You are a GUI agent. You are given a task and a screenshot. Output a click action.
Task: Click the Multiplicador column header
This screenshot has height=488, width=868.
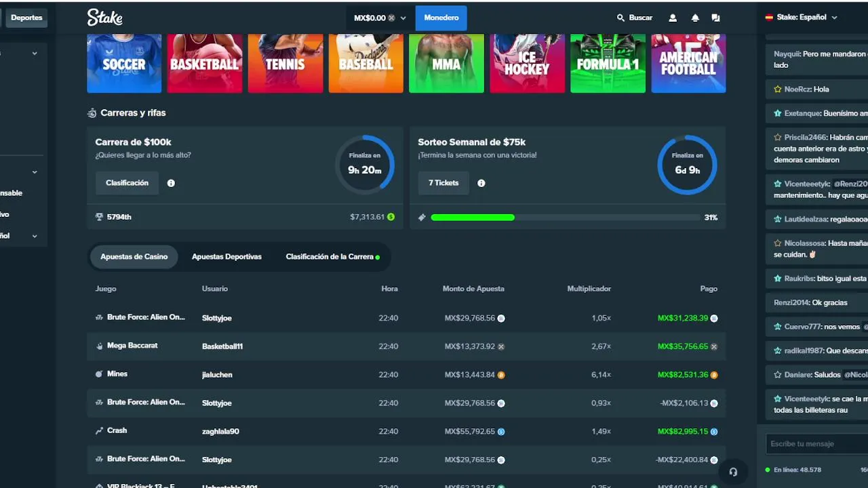pos(589,289)
